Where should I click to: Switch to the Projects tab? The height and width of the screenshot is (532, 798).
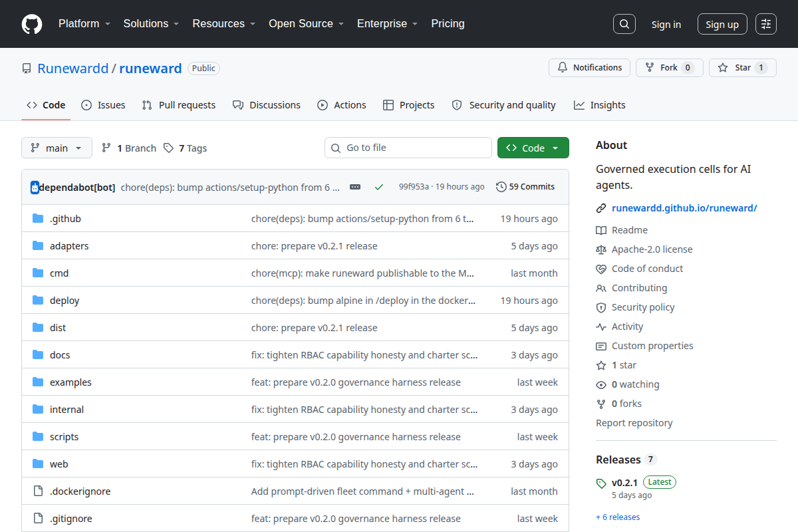(x=409, y=105)
